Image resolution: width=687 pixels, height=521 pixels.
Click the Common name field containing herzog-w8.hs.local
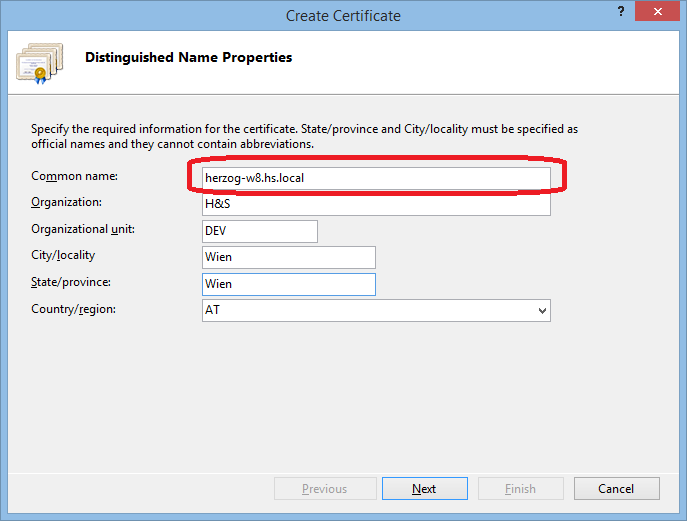375,178
